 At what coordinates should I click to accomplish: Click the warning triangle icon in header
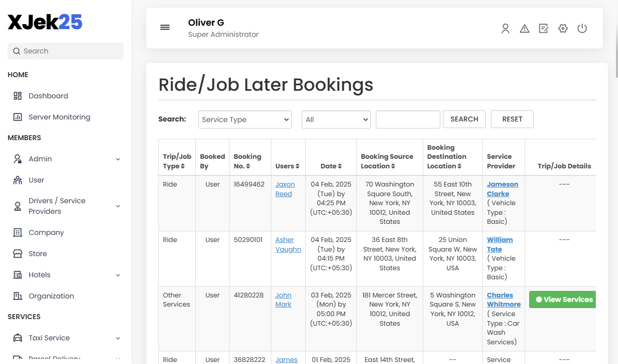click(x=525, y=28)
